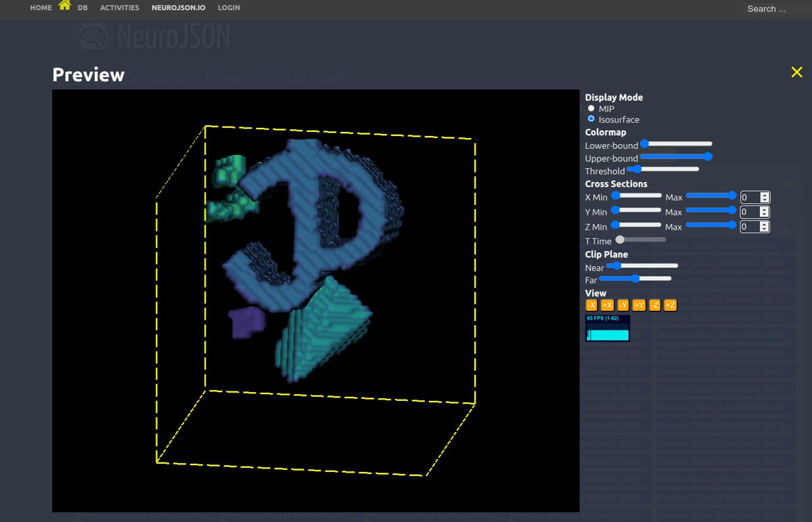Click the Z cross-section number field
The height and width of the screenshot is (522, 812).
[754, 227]
